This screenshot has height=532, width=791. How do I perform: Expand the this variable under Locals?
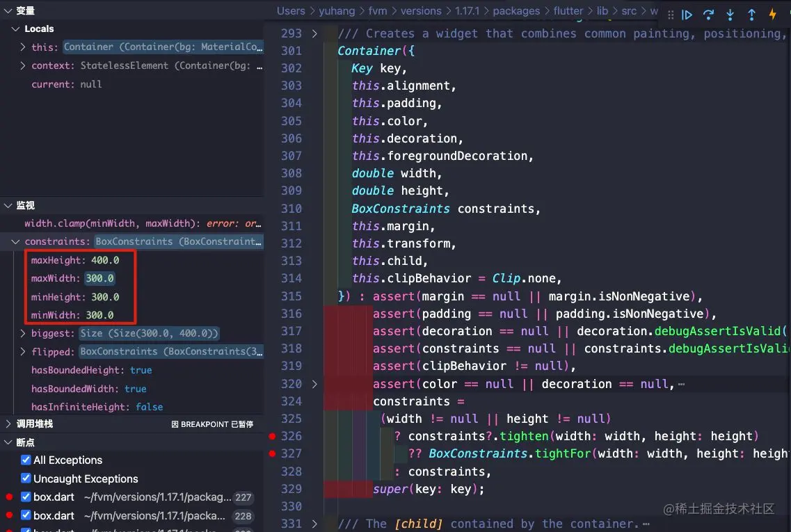point(22,47)
